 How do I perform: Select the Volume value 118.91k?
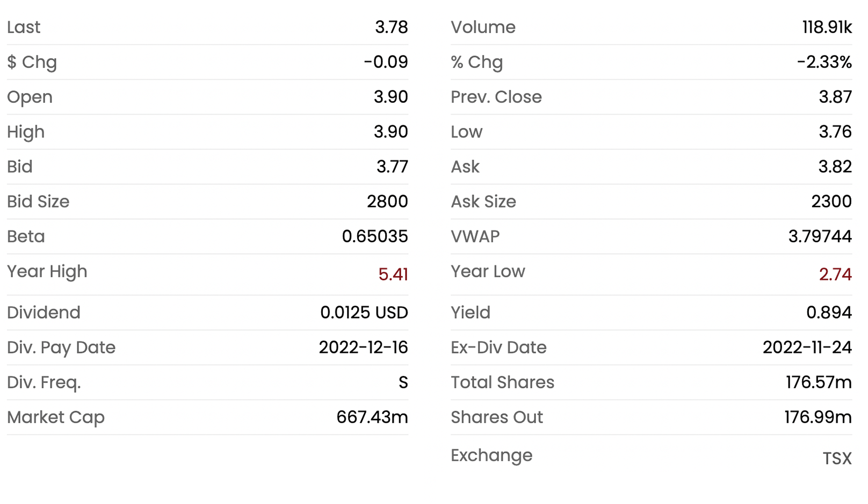point(827,27)
